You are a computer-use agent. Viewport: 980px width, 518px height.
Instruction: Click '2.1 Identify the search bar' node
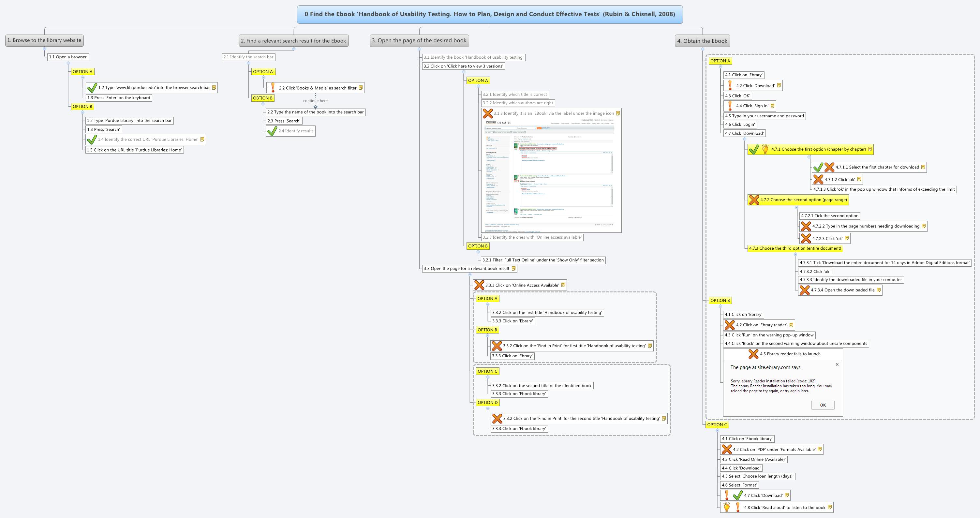pos(248,57)
